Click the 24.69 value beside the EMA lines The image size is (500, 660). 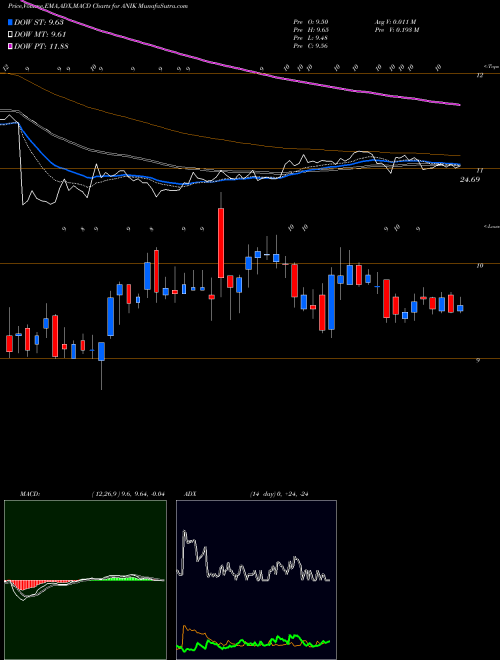[x=470, y=180]
